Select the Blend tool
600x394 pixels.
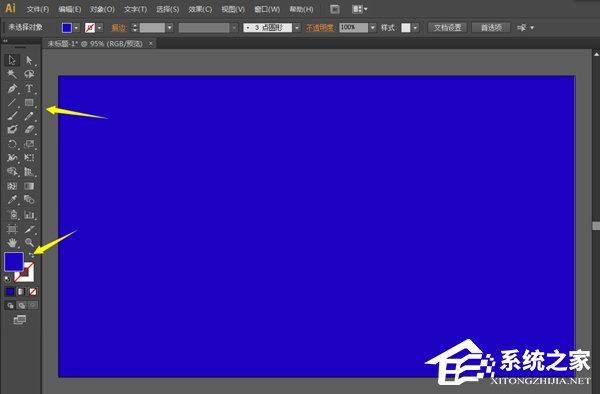(x=29, y=200)
